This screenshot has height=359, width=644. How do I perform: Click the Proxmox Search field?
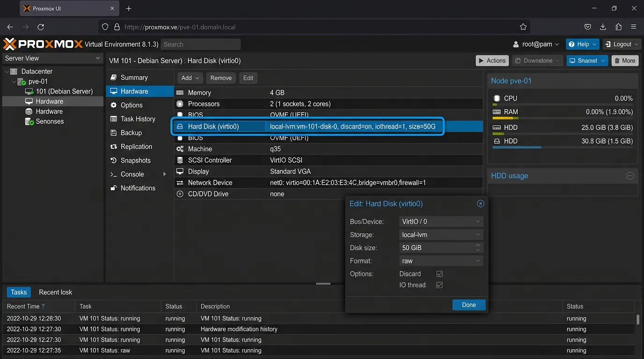click(x=201, y=44)
